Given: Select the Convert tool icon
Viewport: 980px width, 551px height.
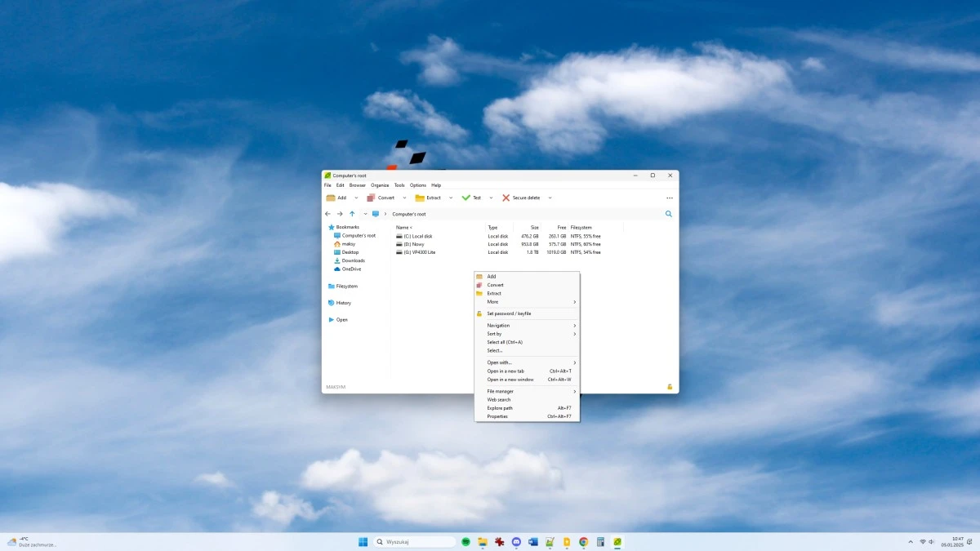Looking at the screenshot, I should 372,198.
